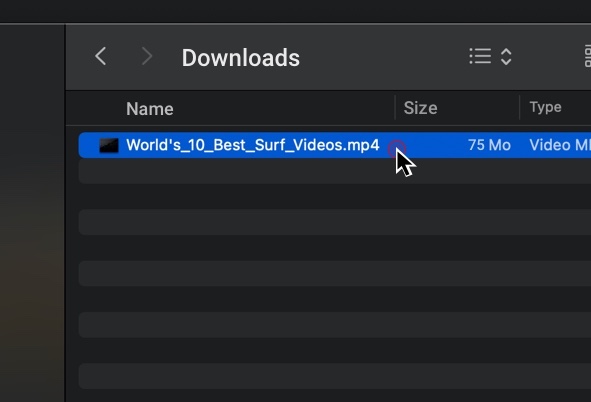Image resolution: width=591 pixels, height=402 pixels.
Task: Click divider between Name and Size headers
Action: 395,108
